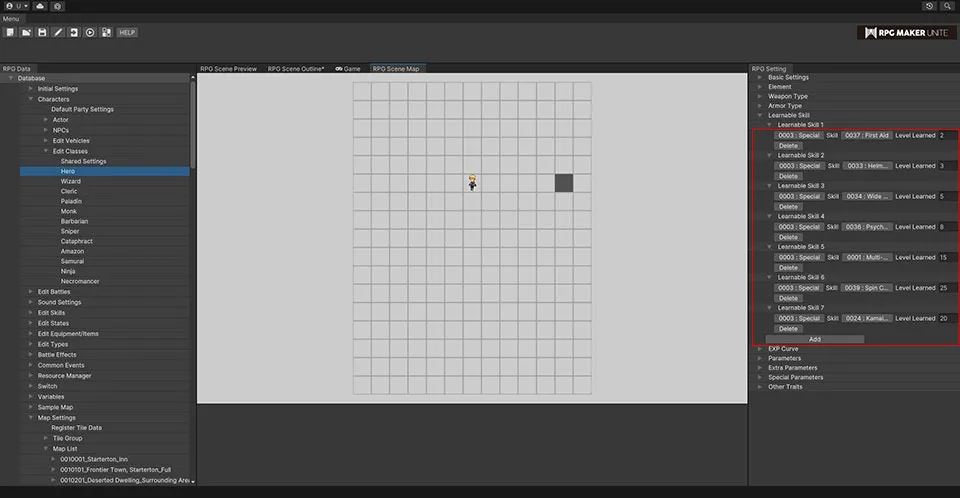Click the save floppy disk icon
The width and height of the screenshot is (960, 498).
pyautogui.click(x=42, y=32)
